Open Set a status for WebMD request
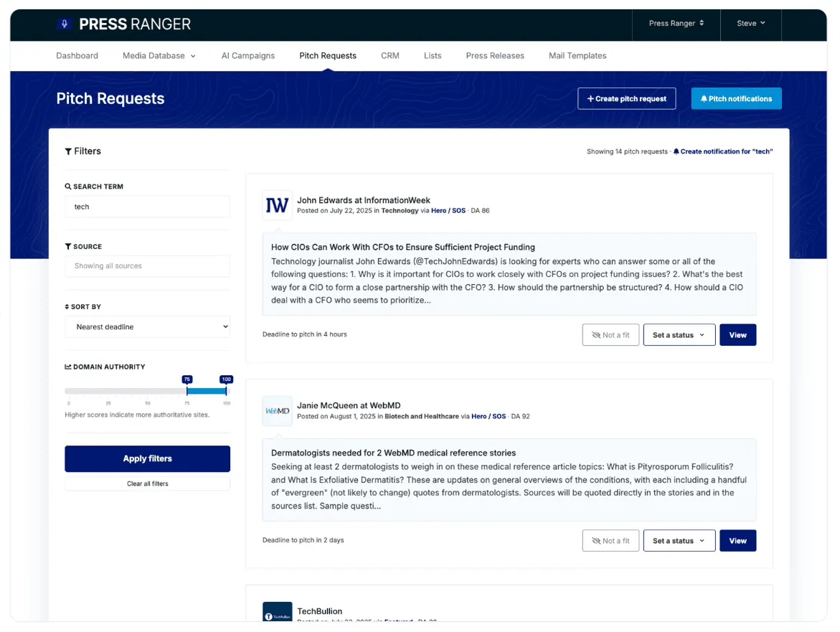This screenshot has height=632, width=840. click(x=679, y=540)
